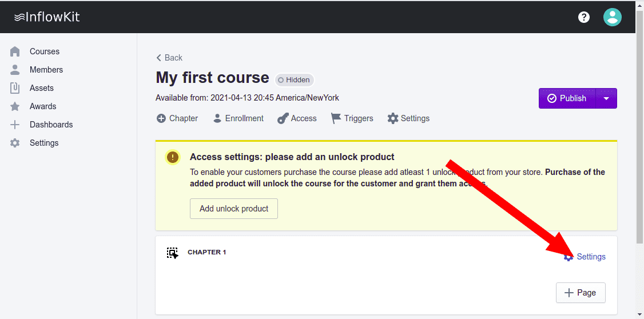Click the warning icon in access banner
The height and width of the screenshot is (319, 644).
[x=173, y=157]
